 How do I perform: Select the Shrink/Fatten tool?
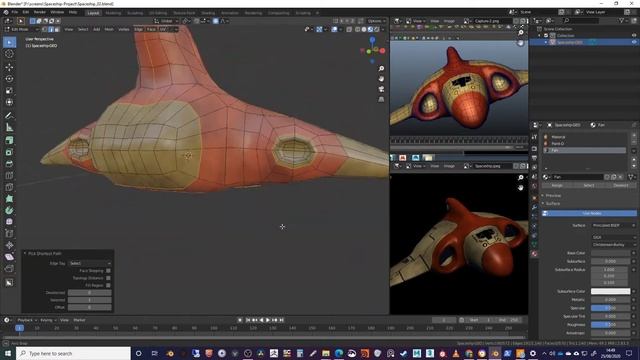9,245
